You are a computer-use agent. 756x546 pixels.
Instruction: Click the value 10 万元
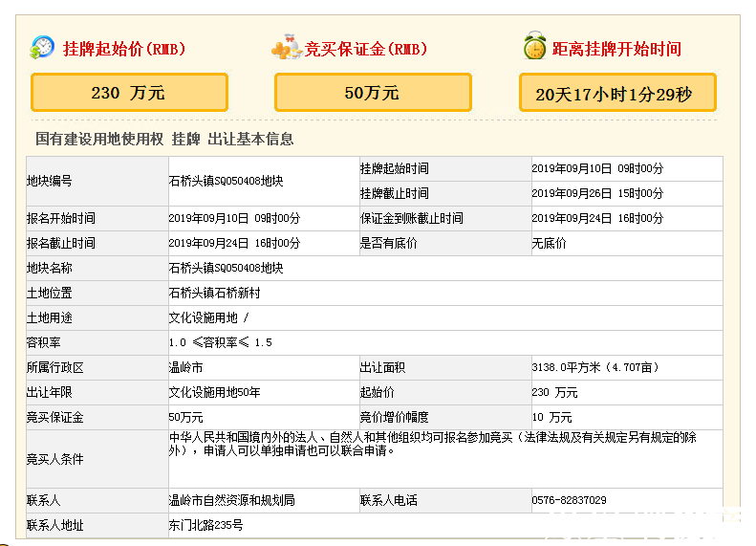pyautogui.click(x=551, y=417)
